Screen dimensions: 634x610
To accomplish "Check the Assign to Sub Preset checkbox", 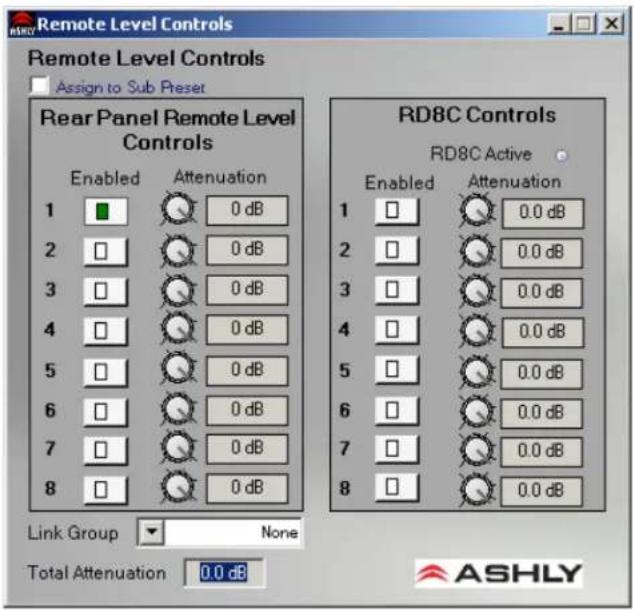I will click(x=40, y=86).
